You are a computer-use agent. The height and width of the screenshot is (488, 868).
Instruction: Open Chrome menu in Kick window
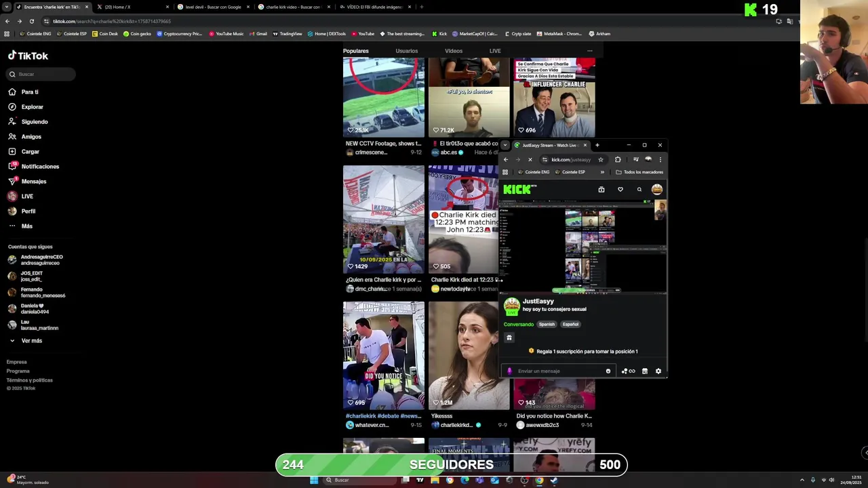(x=660, y=160)
